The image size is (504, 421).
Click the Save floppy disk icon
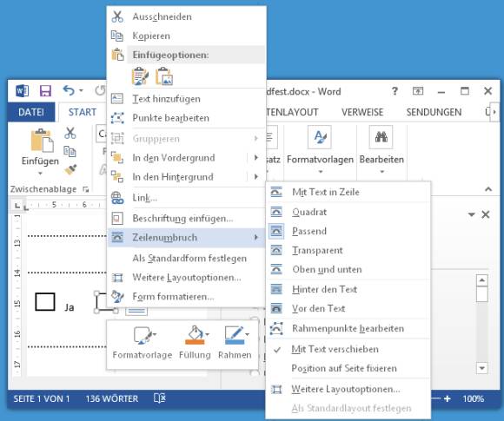[x=45, y=91]
